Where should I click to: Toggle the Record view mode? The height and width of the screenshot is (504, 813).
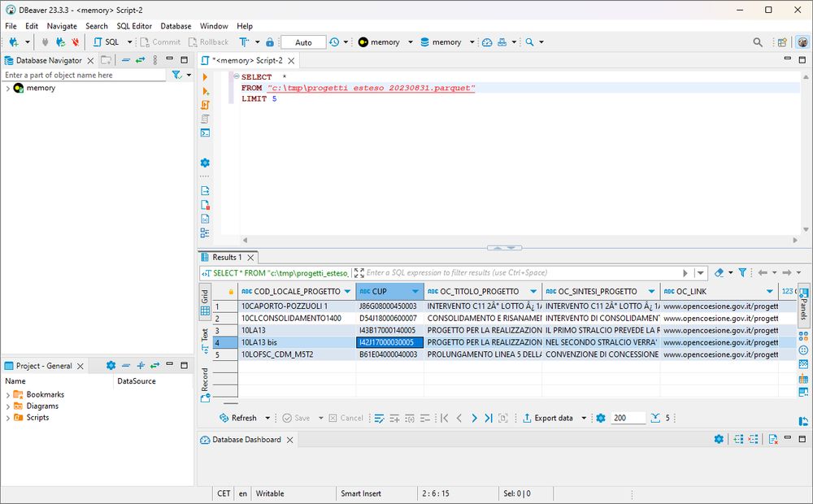coord(205,385)
